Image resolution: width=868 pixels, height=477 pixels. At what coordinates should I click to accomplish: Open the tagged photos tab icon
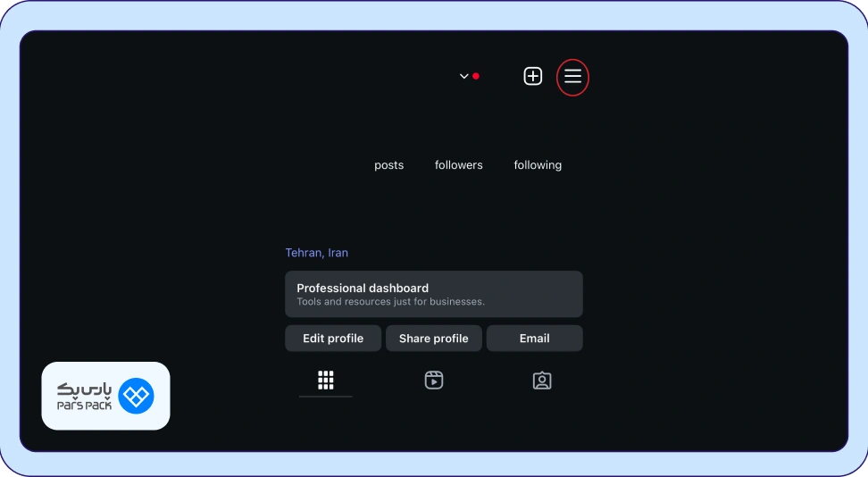tap(542, 381)
